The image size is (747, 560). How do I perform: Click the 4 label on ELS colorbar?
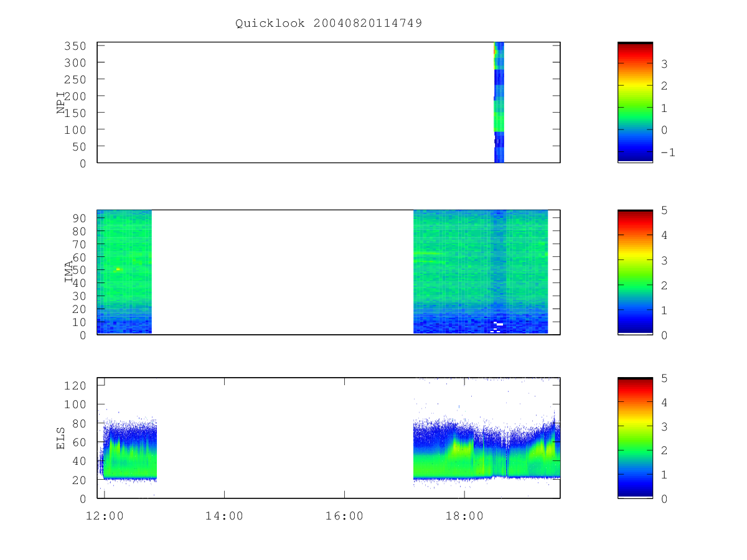pos(664,403)
